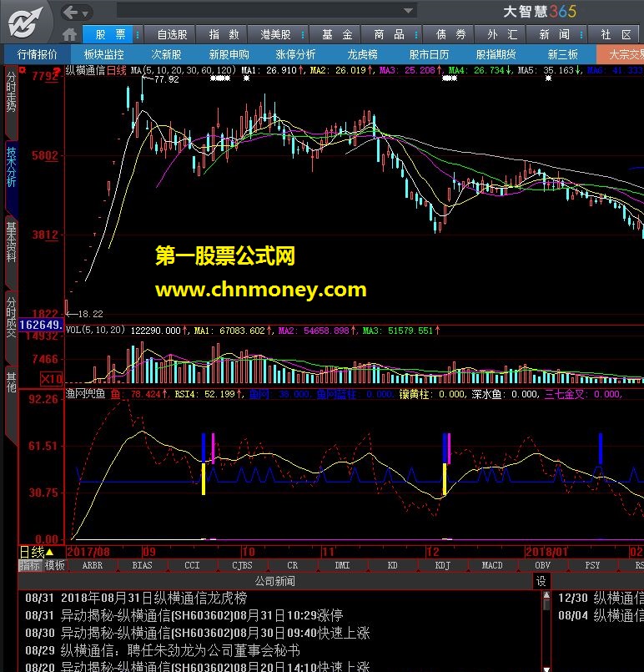Screen dimensions: 644x672
Task: Select the 股票 main tab
Action: tap(110, 34)
